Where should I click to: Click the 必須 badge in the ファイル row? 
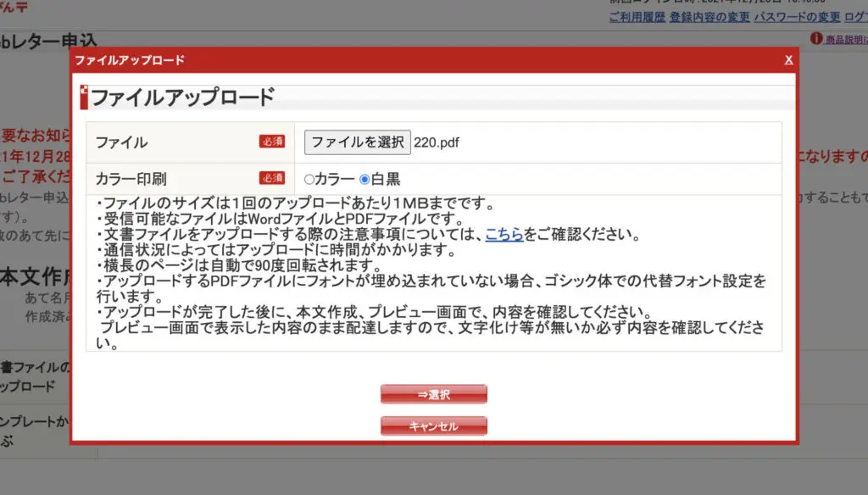coord(272,142)
